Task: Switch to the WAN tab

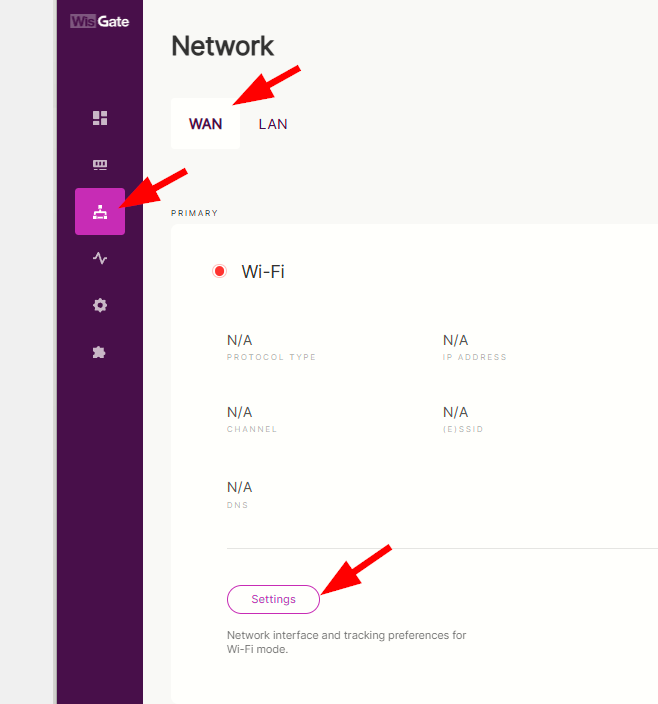Action: point(205,124)
